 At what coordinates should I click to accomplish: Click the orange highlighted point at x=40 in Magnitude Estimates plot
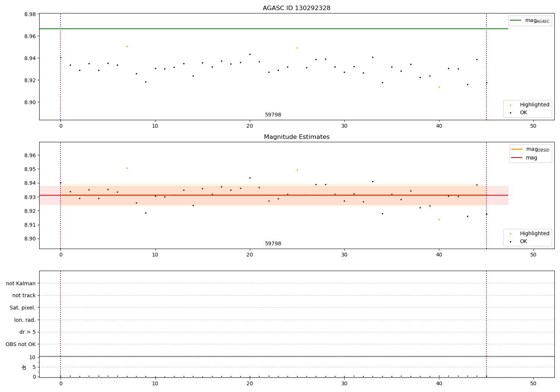pos(439,220)
